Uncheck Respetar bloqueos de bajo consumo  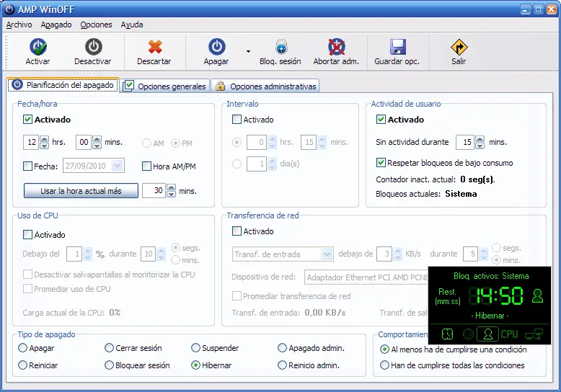[381, 163]
